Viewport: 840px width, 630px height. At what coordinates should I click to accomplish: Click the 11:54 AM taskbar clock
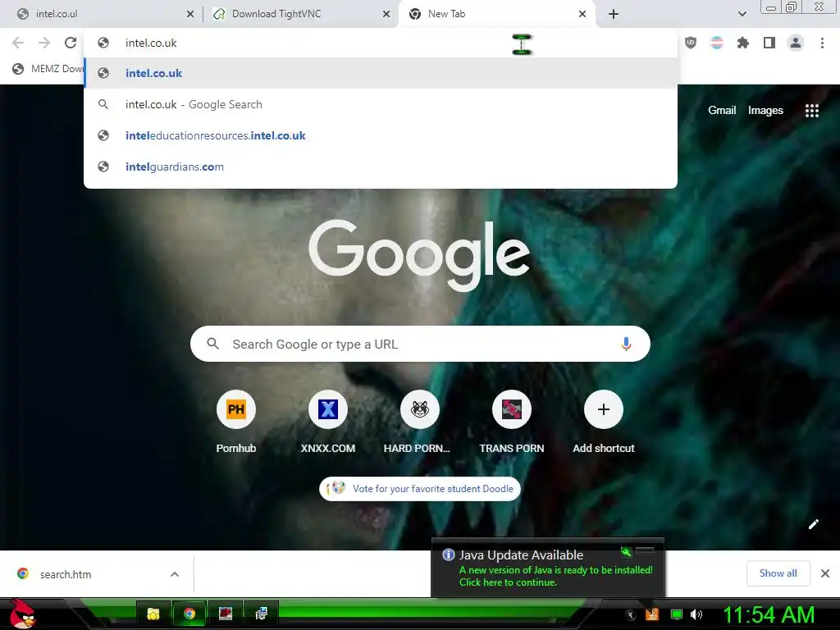[769, 614]
